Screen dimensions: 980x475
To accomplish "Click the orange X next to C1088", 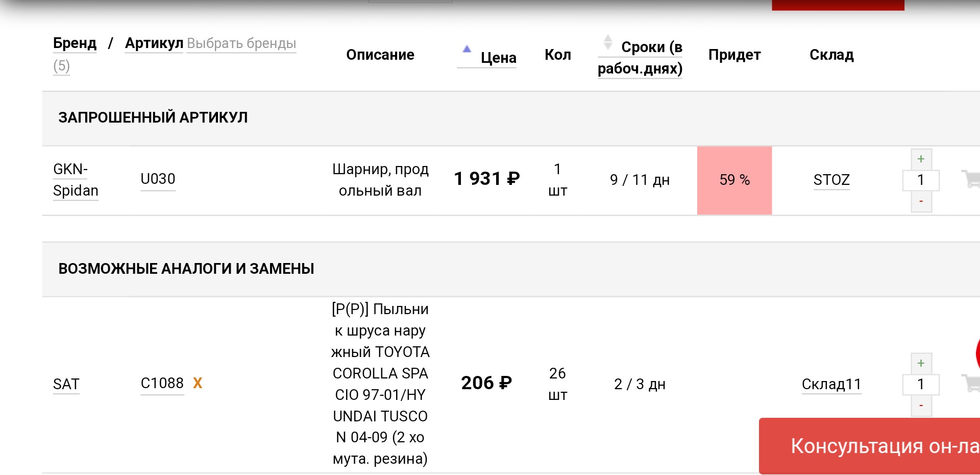I will click(x=198, y=383).
